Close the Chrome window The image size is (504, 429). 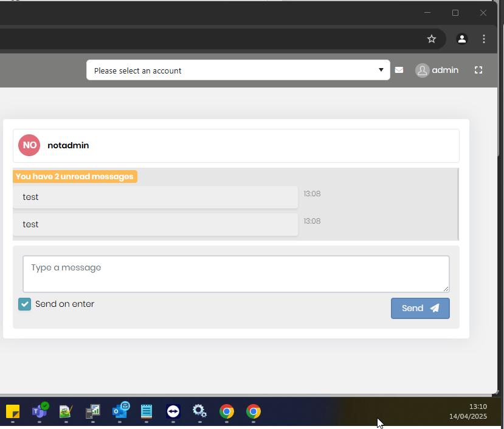[483, 13]
